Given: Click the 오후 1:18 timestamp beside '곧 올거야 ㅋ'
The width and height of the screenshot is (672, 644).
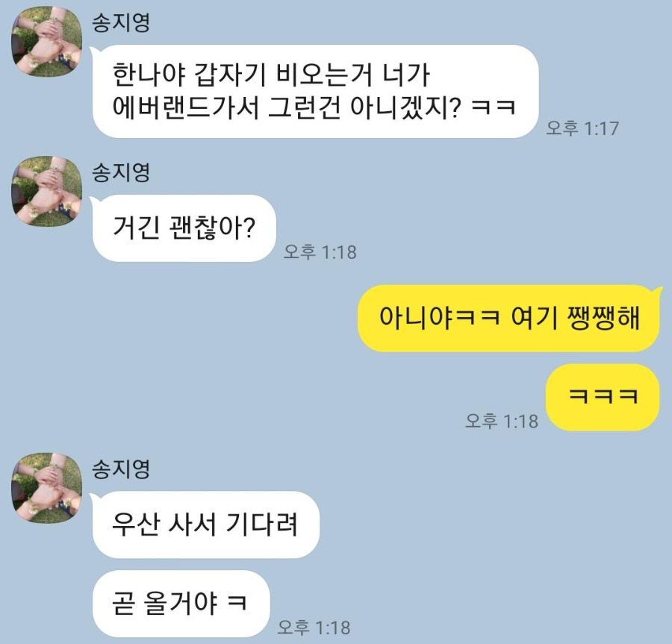Looking at the screenshot, I should [x=314, y=628].
